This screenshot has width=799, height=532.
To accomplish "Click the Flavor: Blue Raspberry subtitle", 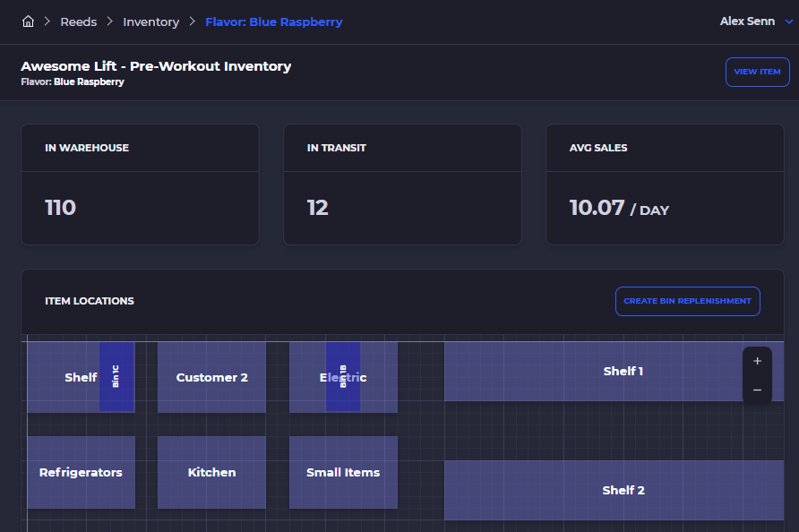I will click(x=73, y=82).
